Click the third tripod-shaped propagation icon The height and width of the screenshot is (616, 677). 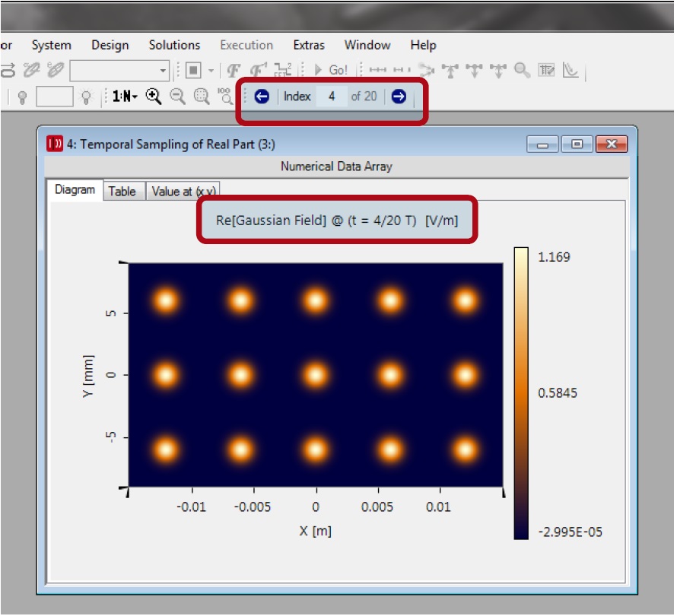coord(498,71)
